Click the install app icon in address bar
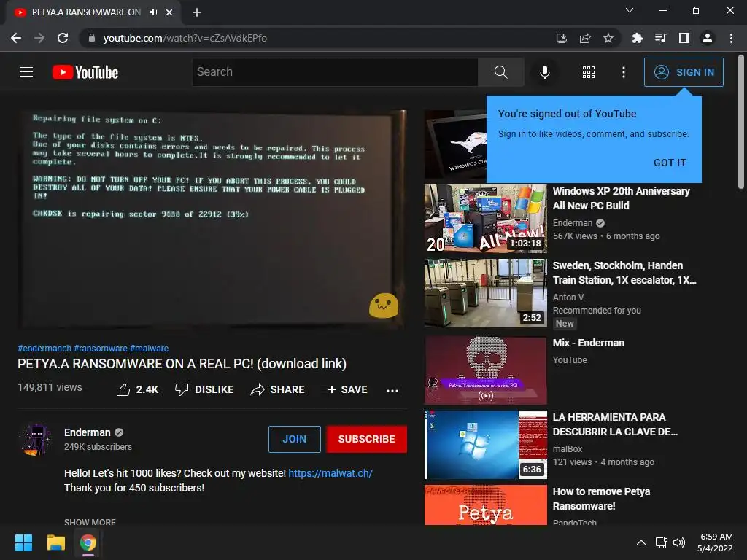Screen dimensions: 747x560 562,38
